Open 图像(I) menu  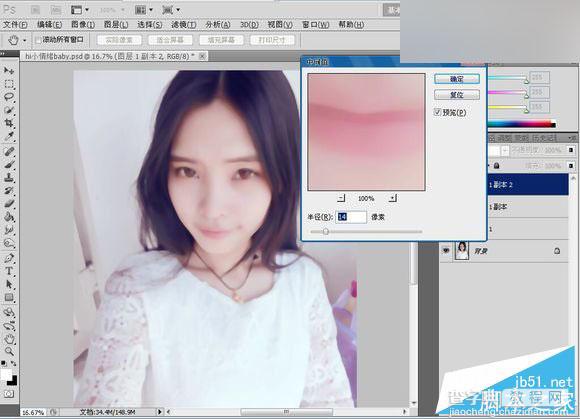click(x=83, y=25)
